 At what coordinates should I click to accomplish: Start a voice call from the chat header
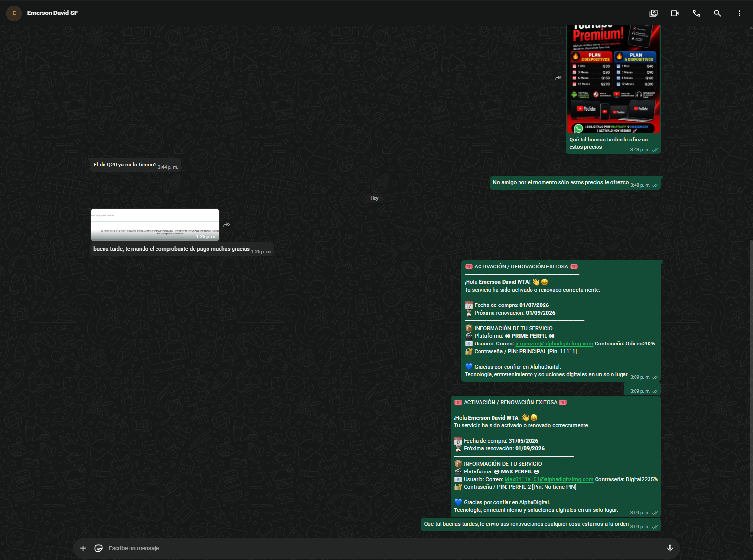[696, 13]
